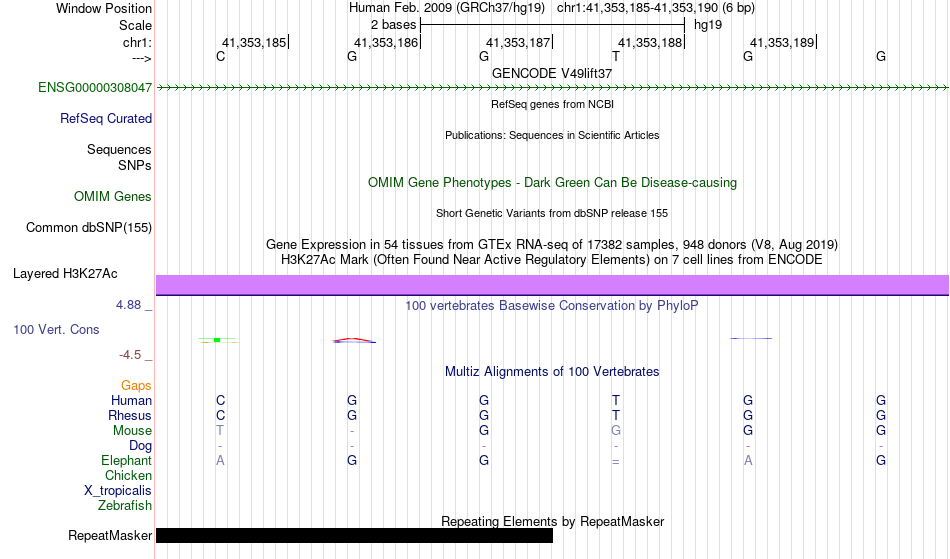Click Repeating Elements by RepeatMasker title
This screenshot has width=950, height=559.
(553, 521)
